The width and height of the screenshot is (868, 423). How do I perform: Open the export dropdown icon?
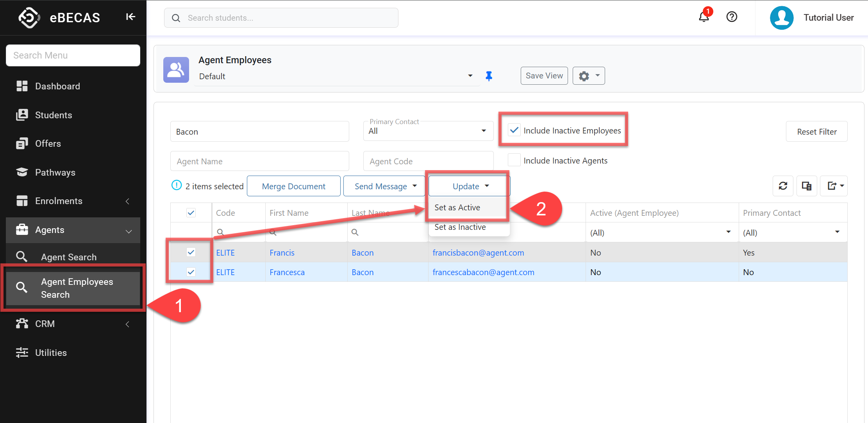834,186
